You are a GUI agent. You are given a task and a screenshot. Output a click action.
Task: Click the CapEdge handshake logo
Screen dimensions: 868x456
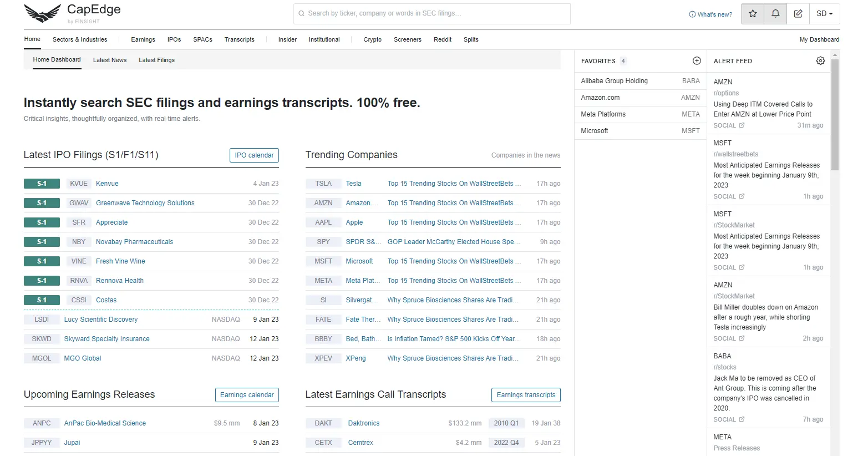coord(42,13)
